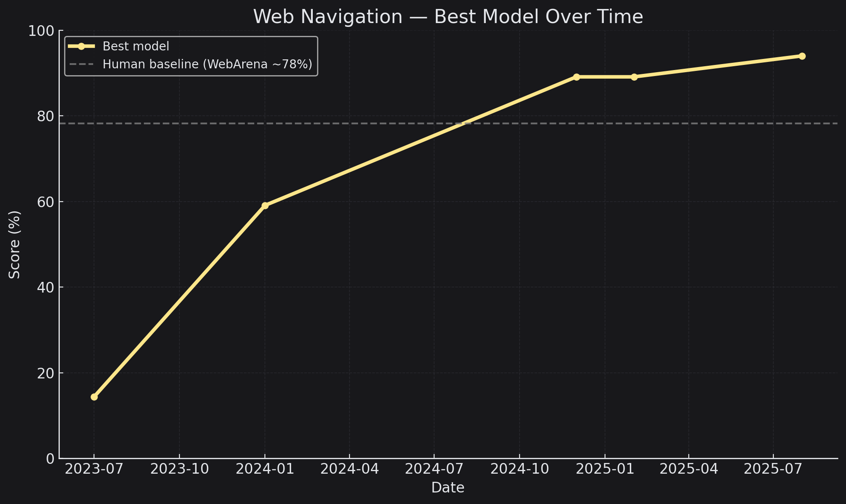This screenshot has height=504, width=846.
Task: Click the 'Score (%)' y-axis label
Action: tap(15, 245)
